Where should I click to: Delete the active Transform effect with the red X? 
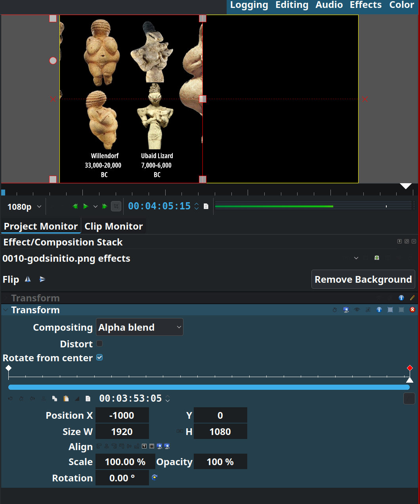[412, 310]
